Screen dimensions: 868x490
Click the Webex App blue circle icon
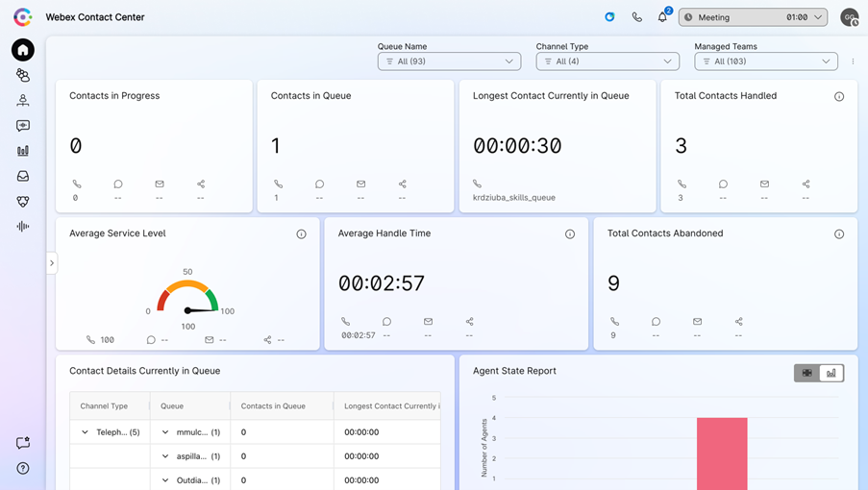pyautogui.click(x=609, y=17)
